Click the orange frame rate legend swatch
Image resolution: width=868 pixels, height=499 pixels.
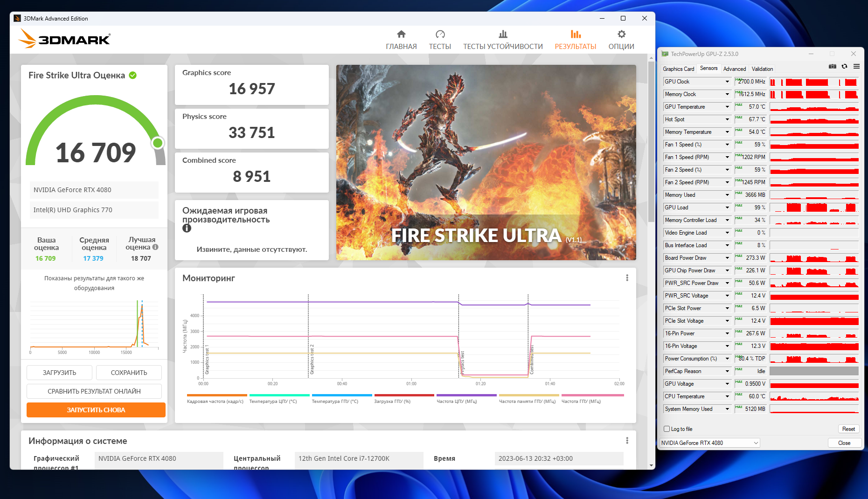click(217, 395)
